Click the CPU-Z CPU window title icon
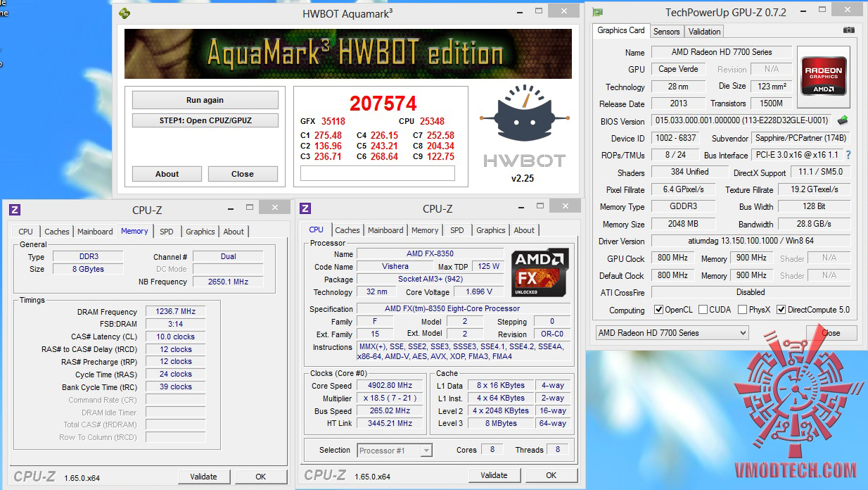 305,208
